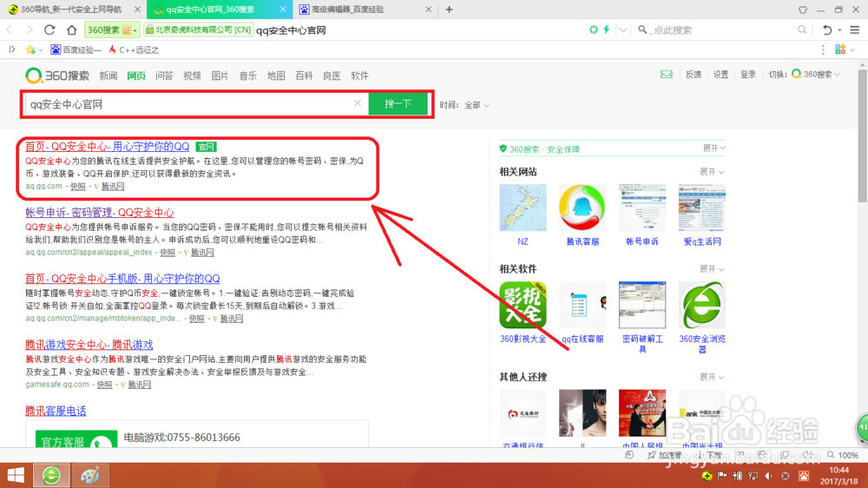The image size is (868, 488).
Task: Clear the search query with X icon
Action: pyautogui.click(x=358, y=103)
